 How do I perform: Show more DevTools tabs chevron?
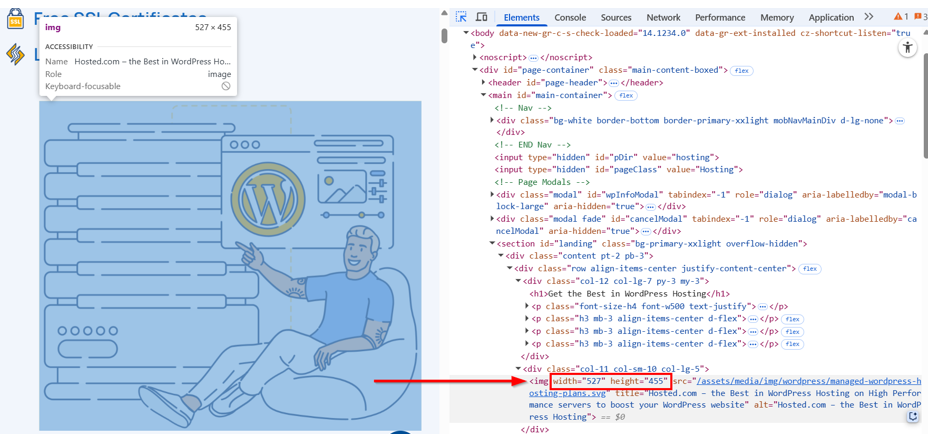coord(869,17)
